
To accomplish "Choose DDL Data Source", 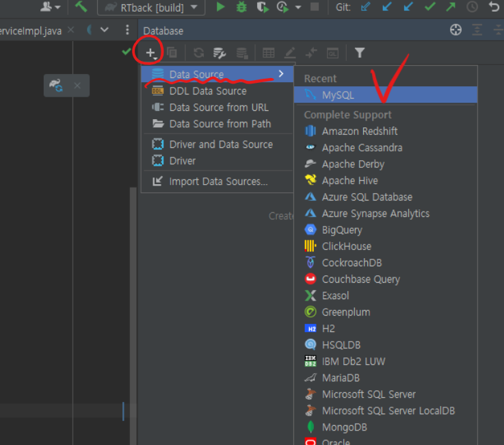I will pyautogui.click(x=217, y=91).
